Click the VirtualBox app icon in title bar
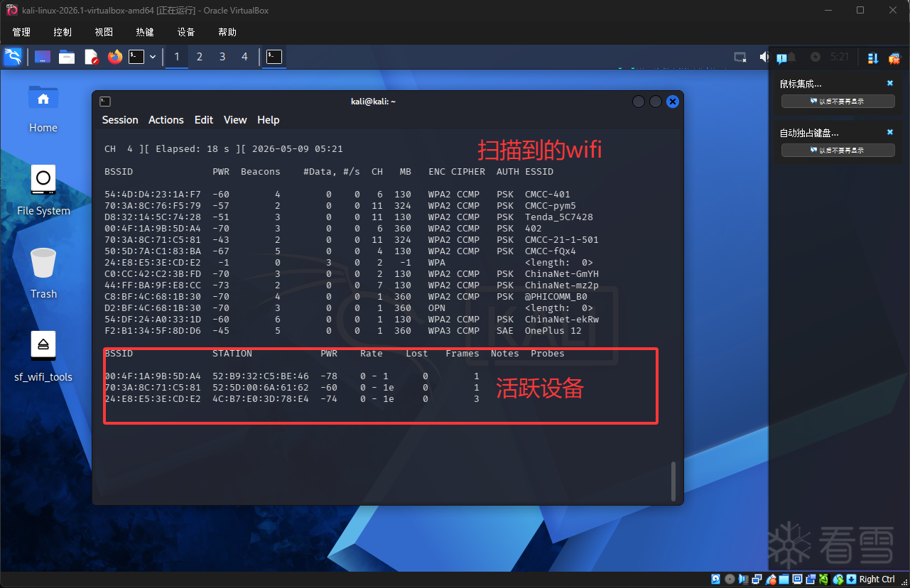The width and height of the screenshot is (910, 588). [11, 10]
